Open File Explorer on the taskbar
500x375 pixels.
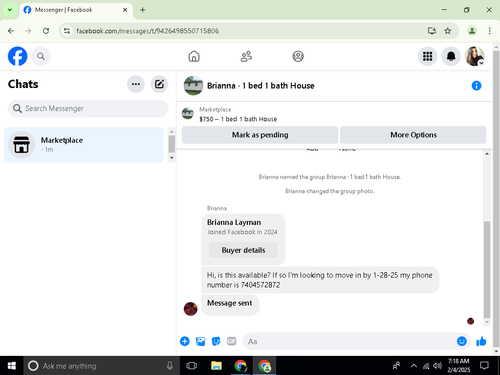pos(216,366)
